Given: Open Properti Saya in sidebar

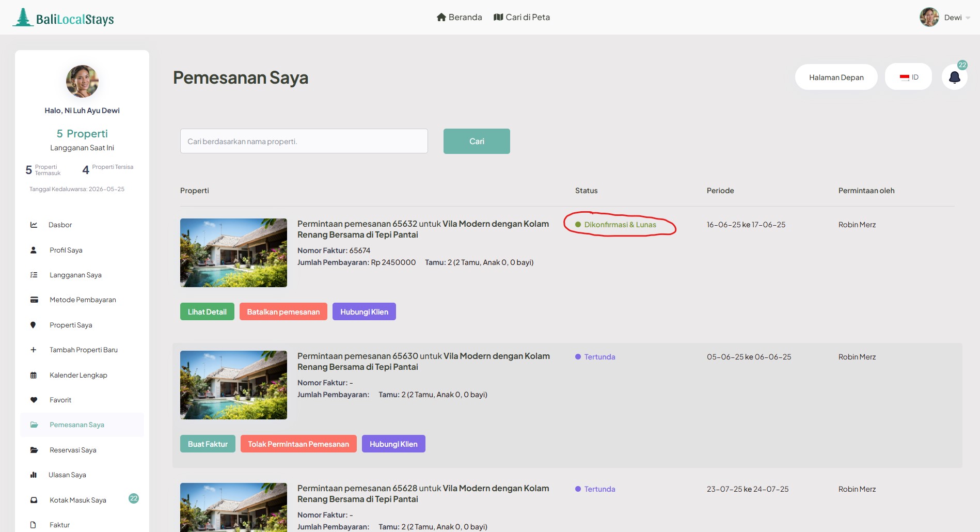Looking at the screenshot, I should [x=71, y=325].
